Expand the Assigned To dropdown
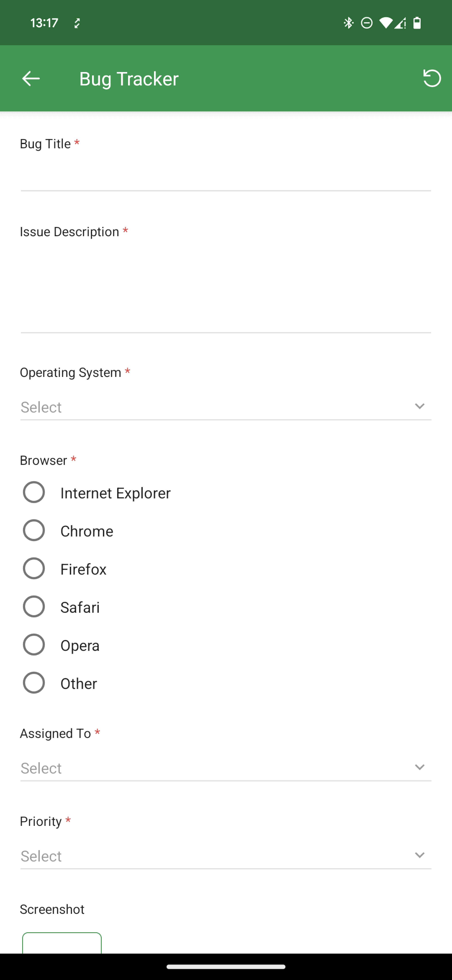The image size is (452, 980). [226, 768]
